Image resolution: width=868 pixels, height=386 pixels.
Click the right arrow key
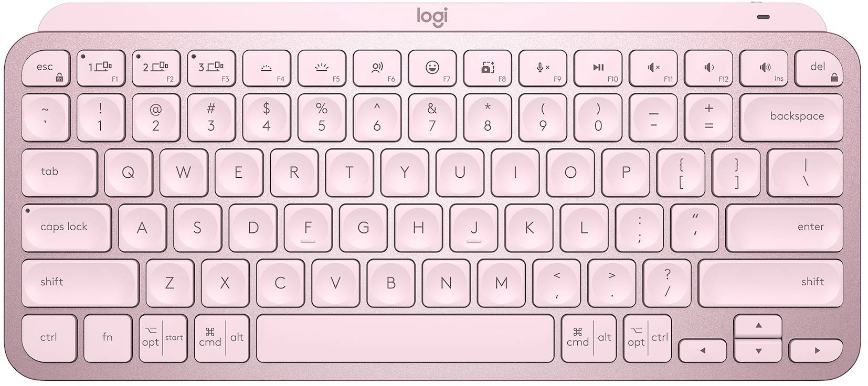pyautogui.click(x=817, y=350)
